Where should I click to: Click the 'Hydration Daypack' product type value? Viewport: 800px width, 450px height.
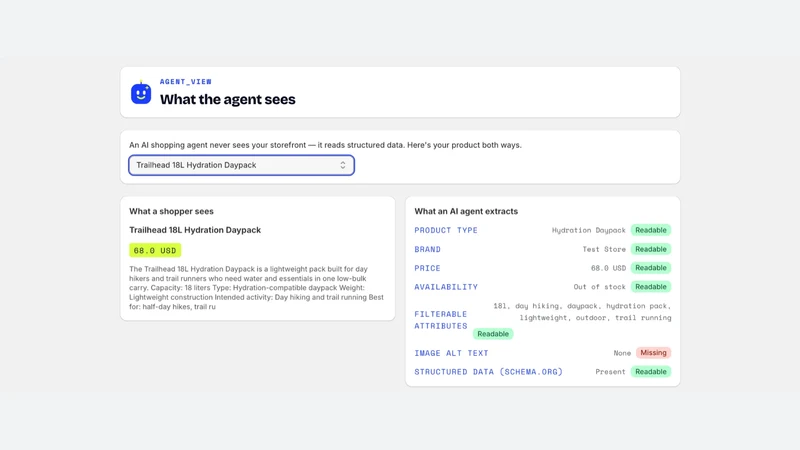tap(588, 230)
